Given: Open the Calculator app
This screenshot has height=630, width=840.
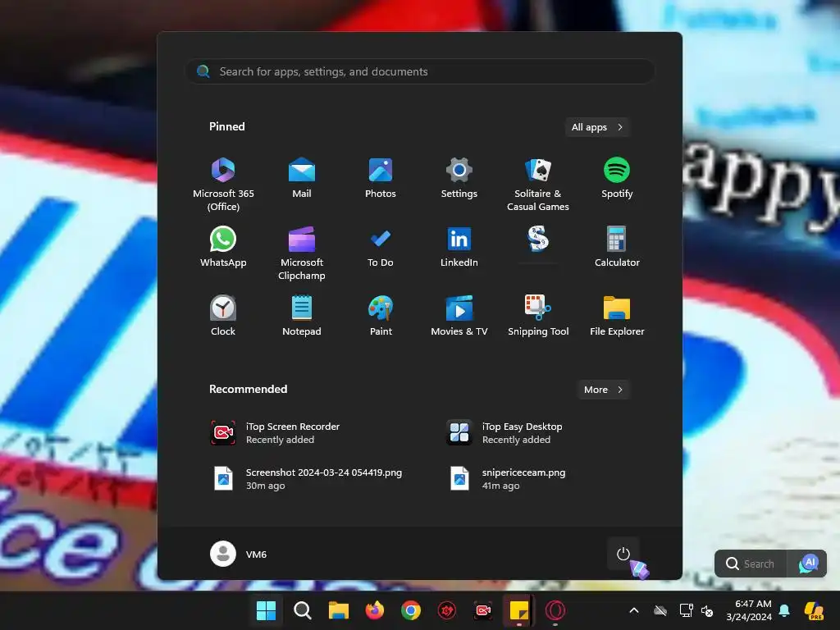Looking at the screenshot, I should point(617,248).
